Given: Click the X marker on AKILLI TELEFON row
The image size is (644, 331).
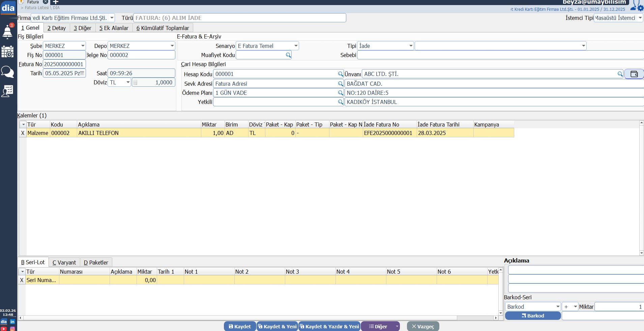Looking at the screenshot, I should 23,133.
